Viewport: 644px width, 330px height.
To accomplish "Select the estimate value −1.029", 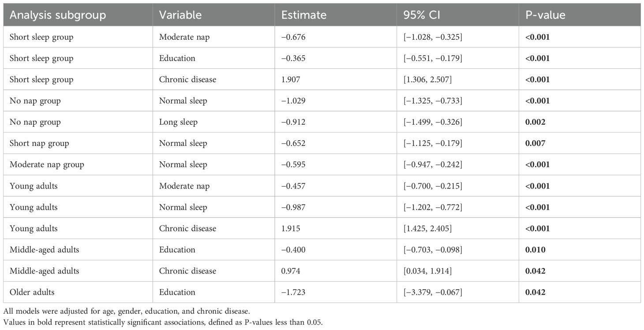I will [x=293, y=100].
